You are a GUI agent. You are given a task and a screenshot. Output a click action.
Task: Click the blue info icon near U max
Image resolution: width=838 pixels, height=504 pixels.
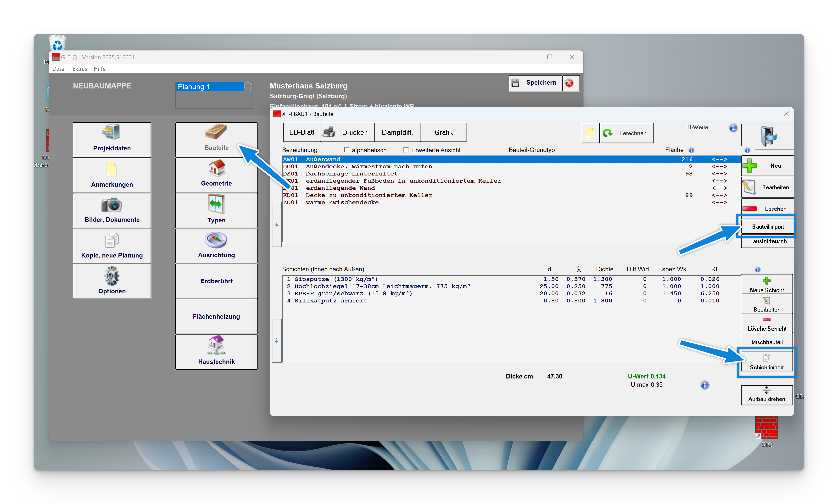click(x=705, y=385)
